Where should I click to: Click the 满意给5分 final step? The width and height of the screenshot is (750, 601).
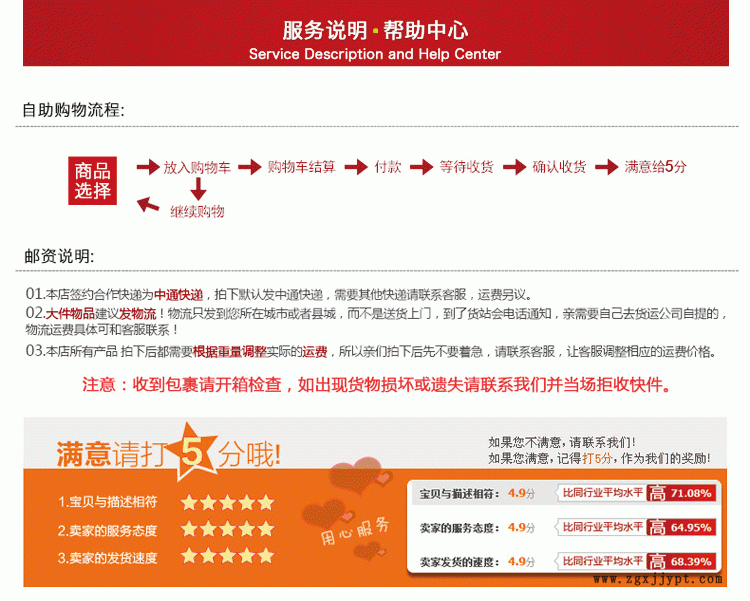point(655,167)
